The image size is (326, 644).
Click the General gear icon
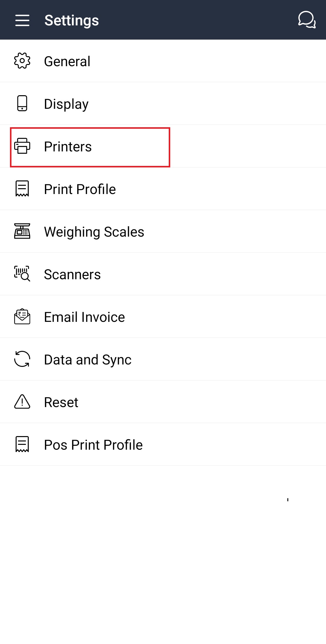22,61
